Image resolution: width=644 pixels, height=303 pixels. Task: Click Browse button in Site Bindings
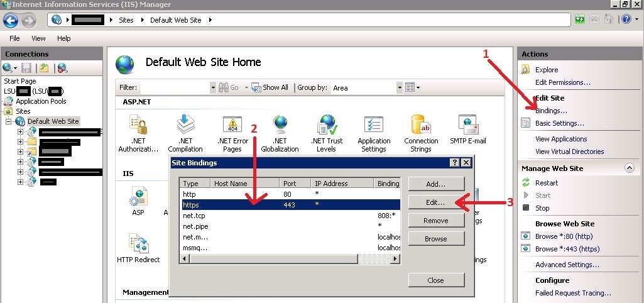click(x=436, y=239)
